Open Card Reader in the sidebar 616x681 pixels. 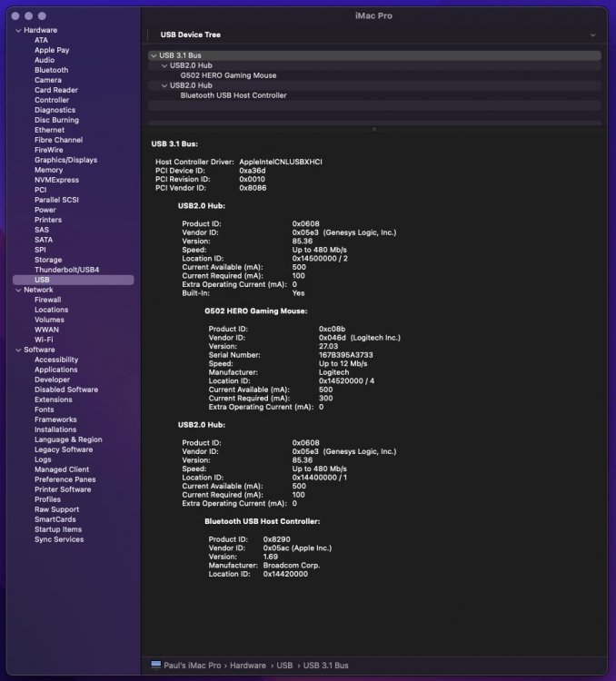[56, 90]
